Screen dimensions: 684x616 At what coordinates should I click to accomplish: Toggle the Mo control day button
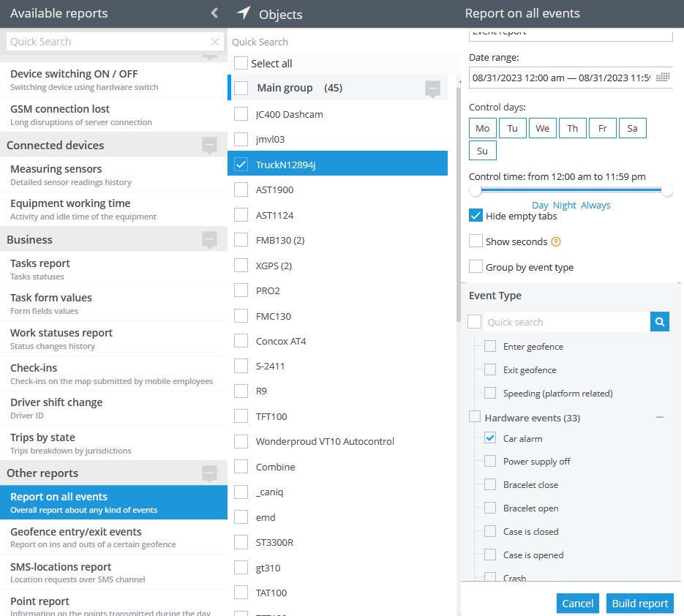tap(483, 128)
